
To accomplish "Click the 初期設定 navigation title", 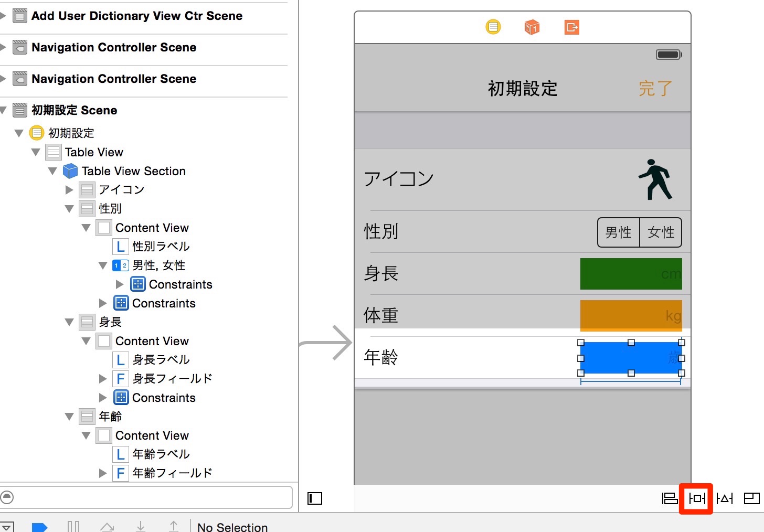I will 523,88.
